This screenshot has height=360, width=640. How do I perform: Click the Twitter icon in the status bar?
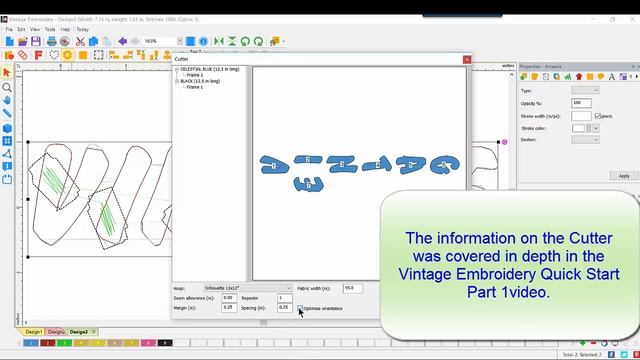coord(624,355)
